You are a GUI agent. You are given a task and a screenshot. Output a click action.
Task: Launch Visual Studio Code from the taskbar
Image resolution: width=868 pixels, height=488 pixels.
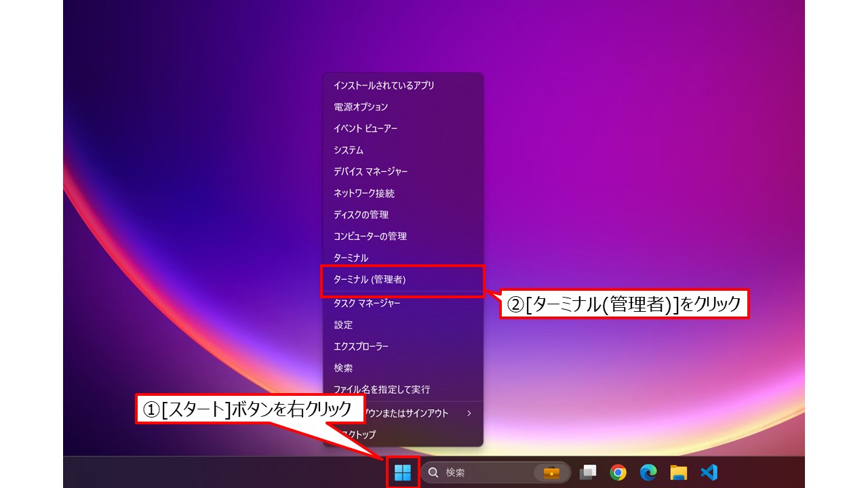coord(709,472)
